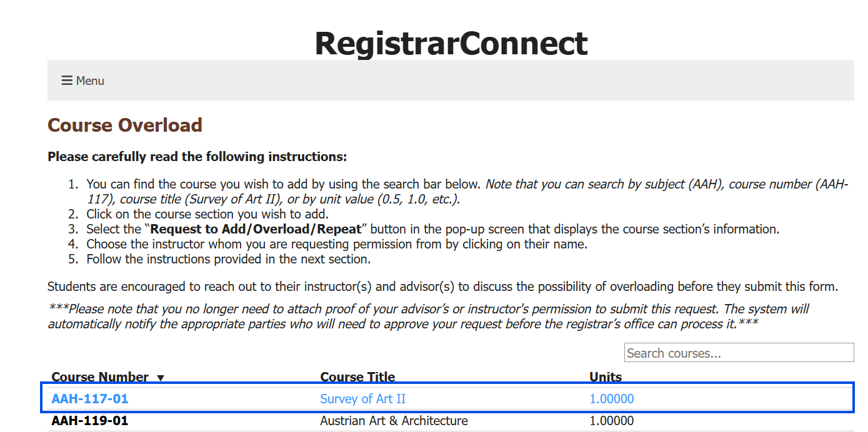868x432 pixels.
Task: Click the units value for AAH-117-01
Action: coord(612,399)
